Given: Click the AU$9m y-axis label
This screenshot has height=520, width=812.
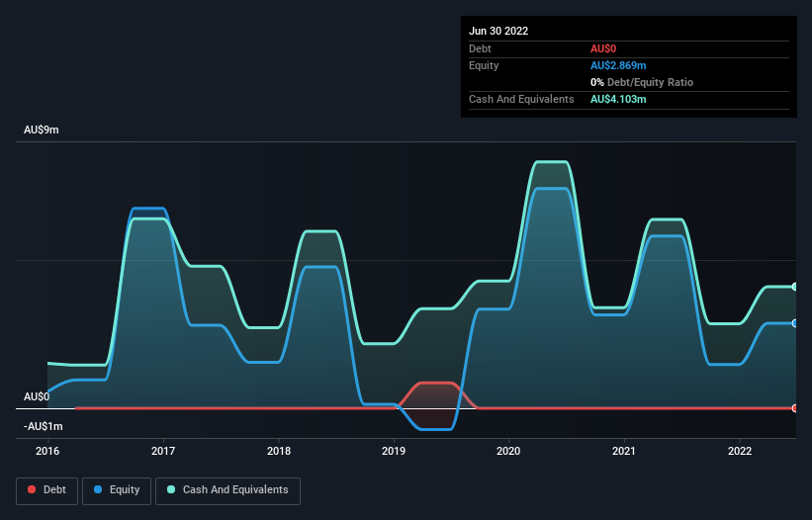Looking at the screenshot, I should (42, 130).
